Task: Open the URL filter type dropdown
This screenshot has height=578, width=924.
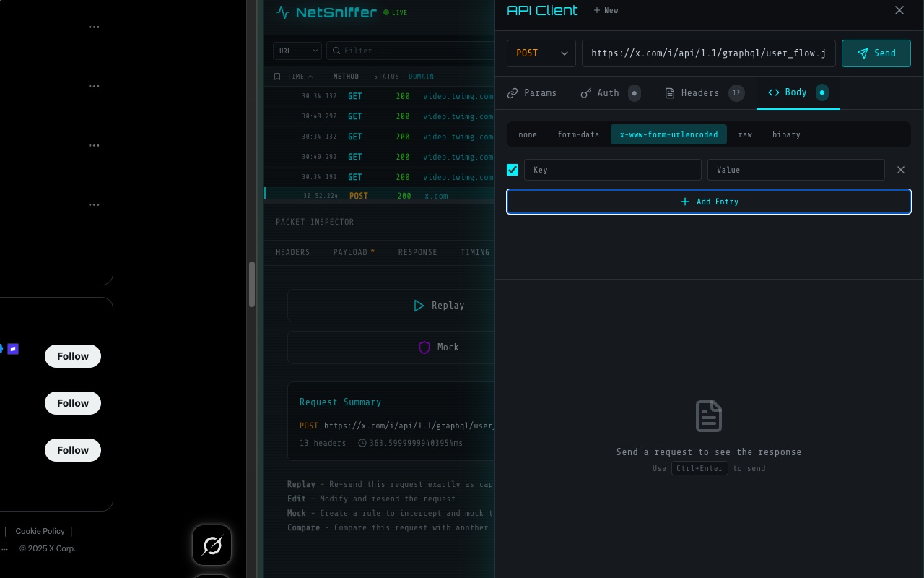Action: 297,51
